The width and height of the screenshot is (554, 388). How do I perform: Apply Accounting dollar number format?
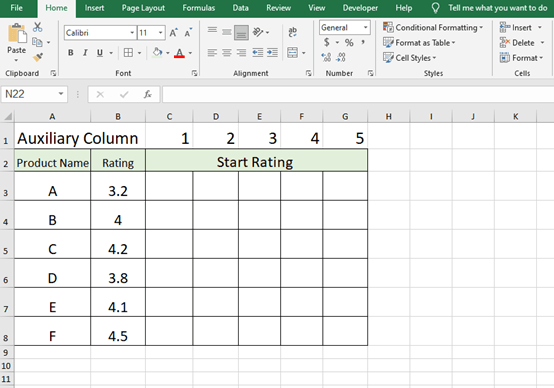click(327, 42)
